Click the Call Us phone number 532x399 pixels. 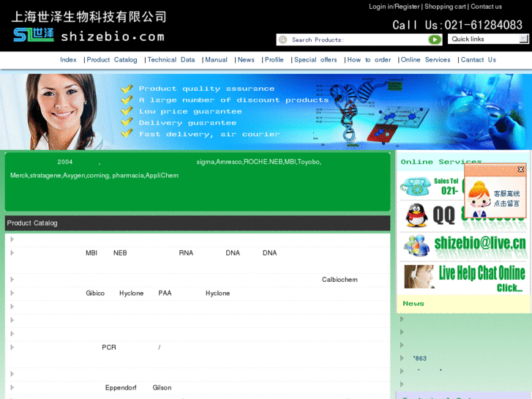point(457,25)
